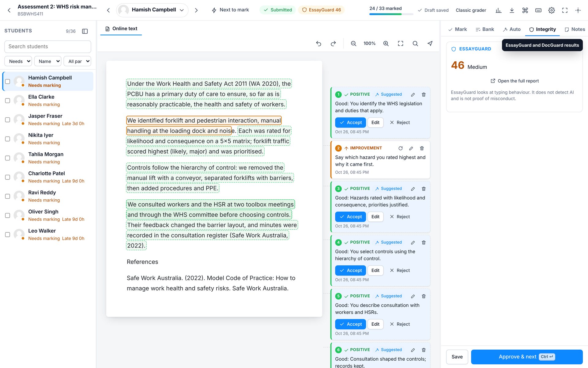Go to the next student chevron

196,10
